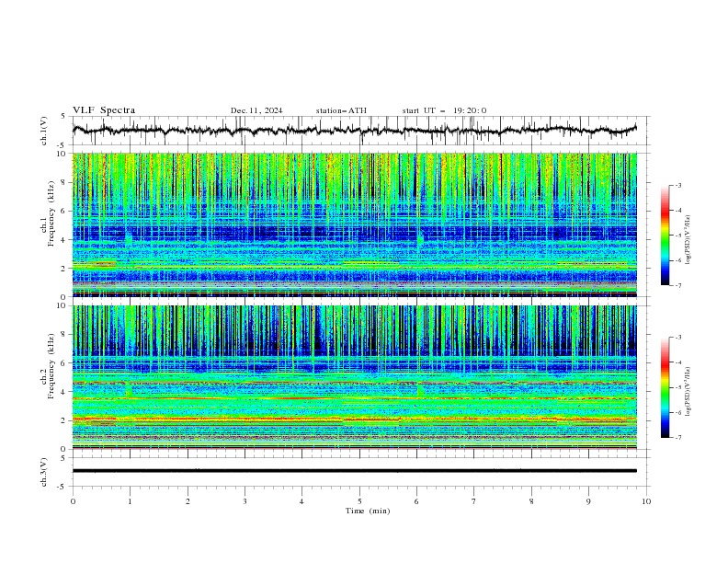The image size is (728, 563).
Task: Click time axis tick label "4"
Action: [301, 501]
